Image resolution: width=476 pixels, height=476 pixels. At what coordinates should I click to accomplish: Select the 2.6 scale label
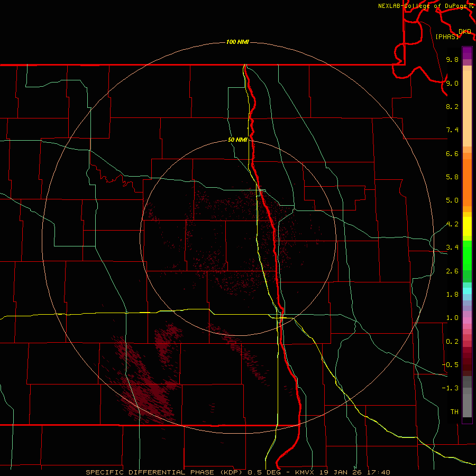coord(452,271)
